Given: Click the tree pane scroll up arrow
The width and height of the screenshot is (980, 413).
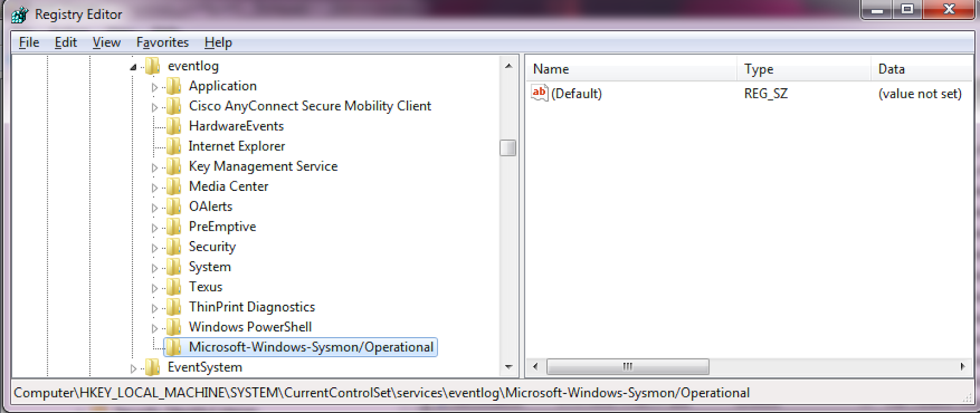Looking at the screenshot, I should click(x=508, y=65).
